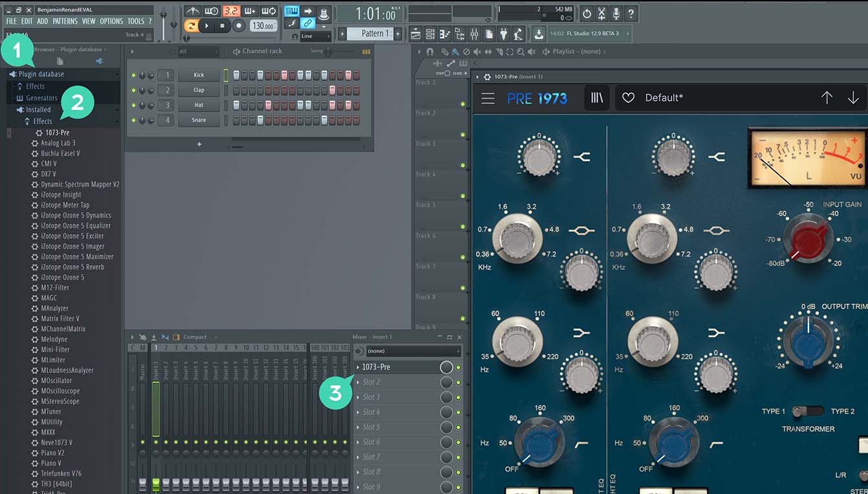Open the ADD menu

click(x=42, y=21)
